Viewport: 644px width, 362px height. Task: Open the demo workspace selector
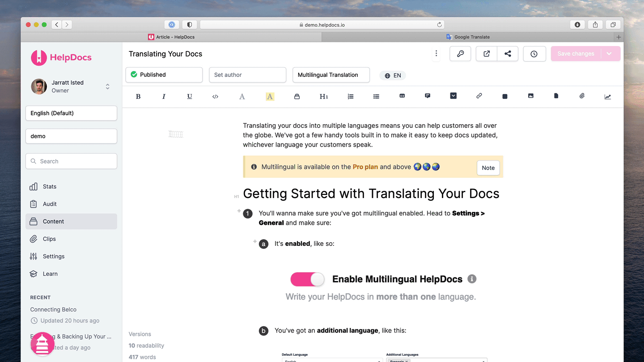(x=71, y=136)
